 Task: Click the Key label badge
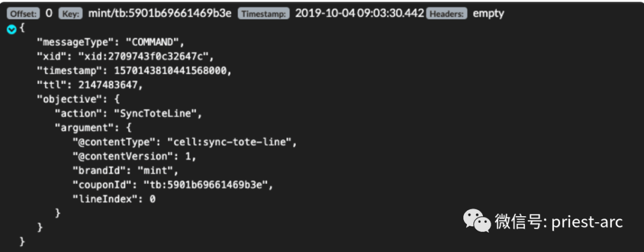(x=70, y=13)
